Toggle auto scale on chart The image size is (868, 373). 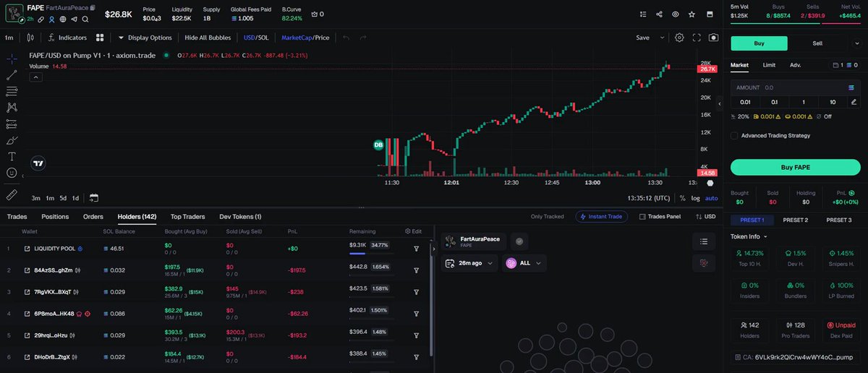pos(712,197)
